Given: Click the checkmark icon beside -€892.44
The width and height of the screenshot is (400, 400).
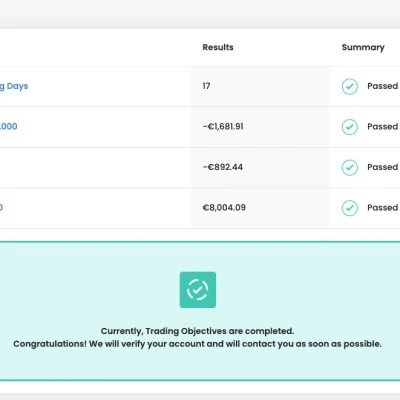Looking at the screenshot, I should coord(350,167).
